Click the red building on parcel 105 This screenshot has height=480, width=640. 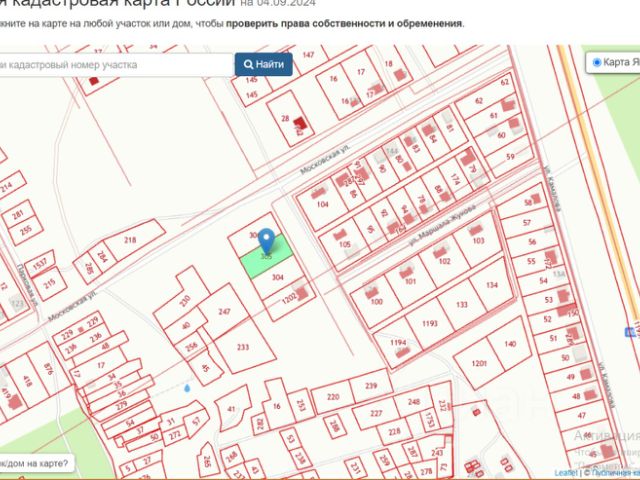(x=340, y=234)
